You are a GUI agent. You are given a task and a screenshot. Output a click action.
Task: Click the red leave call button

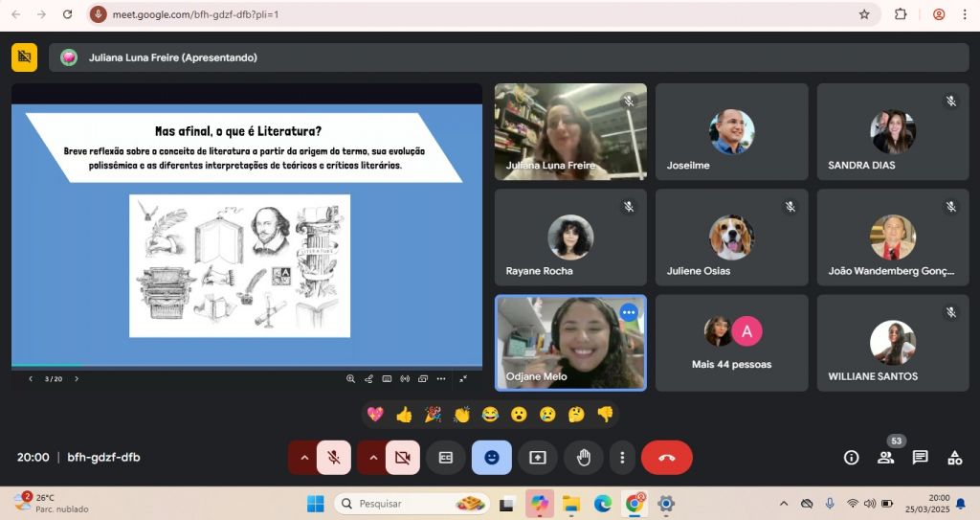[667, 458]
